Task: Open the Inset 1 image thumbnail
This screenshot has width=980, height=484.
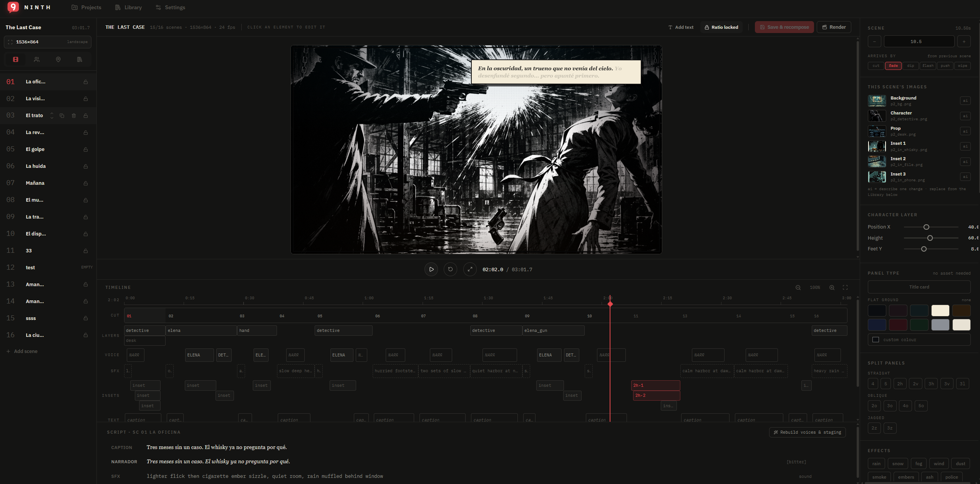Action: [877, 146]
